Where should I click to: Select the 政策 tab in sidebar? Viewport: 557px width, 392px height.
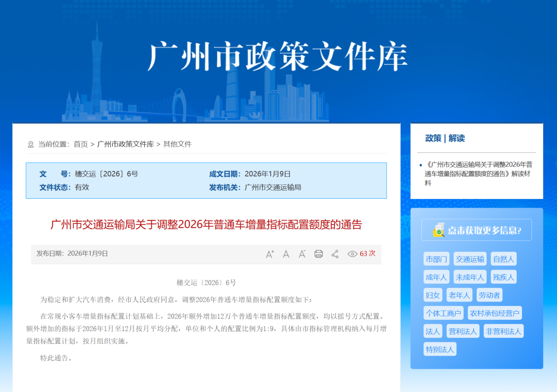(433, 138)
